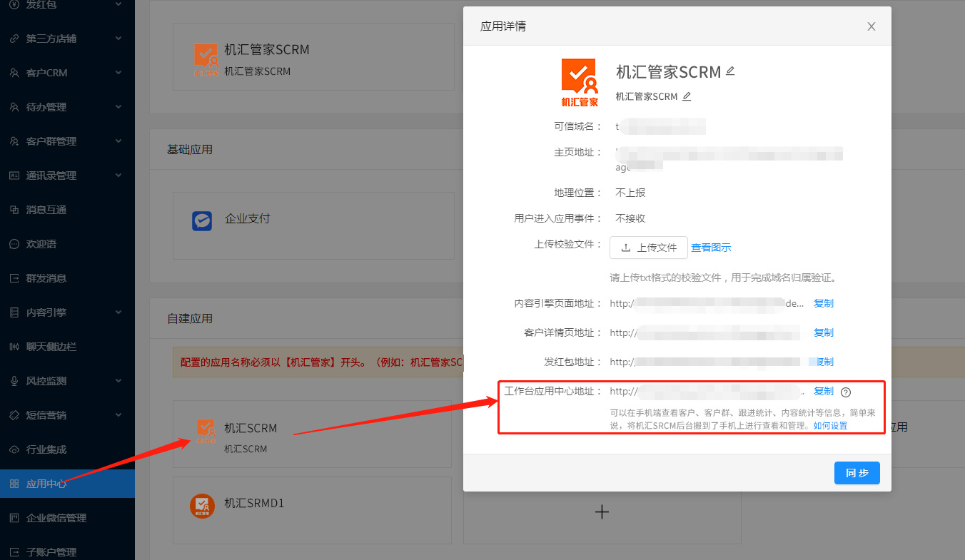This screenshot has width=965, height=560.
Task: Open the 欢迎语 menu item
Action: pyautogui.click(x=67, y=244)
